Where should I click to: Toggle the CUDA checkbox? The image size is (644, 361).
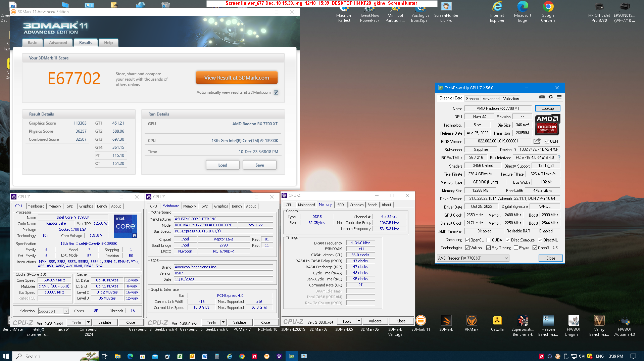click(x=489, y=240)
